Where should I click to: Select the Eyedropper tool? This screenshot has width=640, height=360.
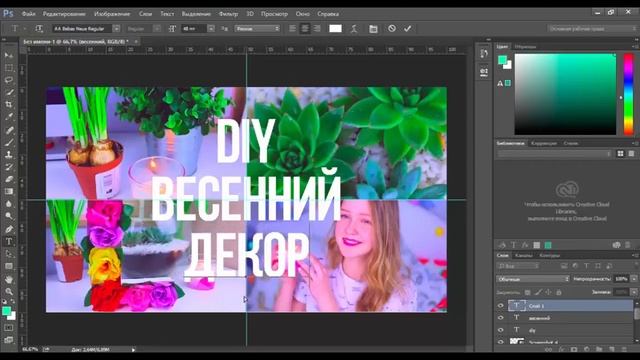pos(9,117)
